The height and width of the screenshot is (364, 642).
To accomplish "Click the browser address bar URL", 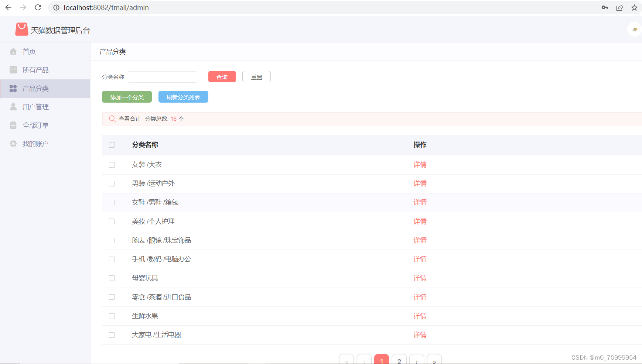I will [x=106, y=7].
